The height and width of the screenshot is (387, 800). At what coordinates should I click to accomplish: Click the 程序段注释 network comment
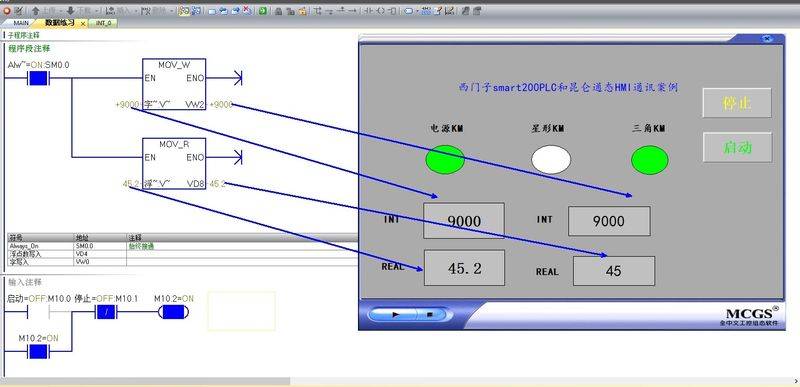(29, 48)
